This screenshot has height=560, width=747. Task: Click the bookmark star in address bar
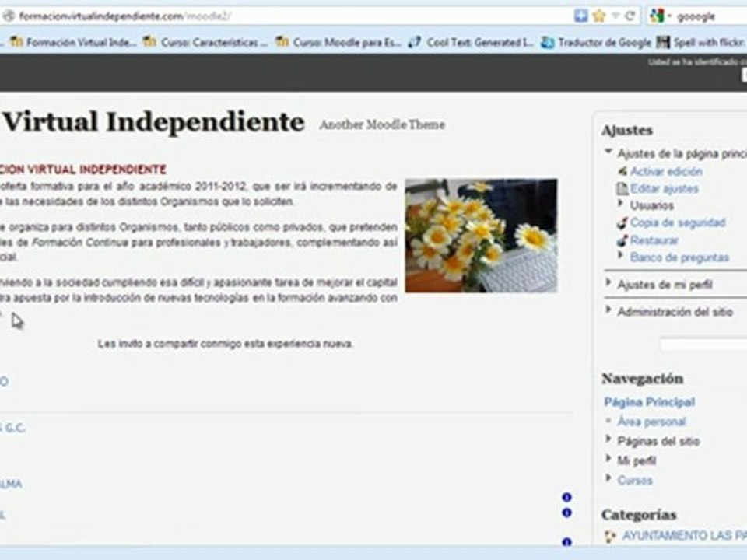(x=599, y=16)
